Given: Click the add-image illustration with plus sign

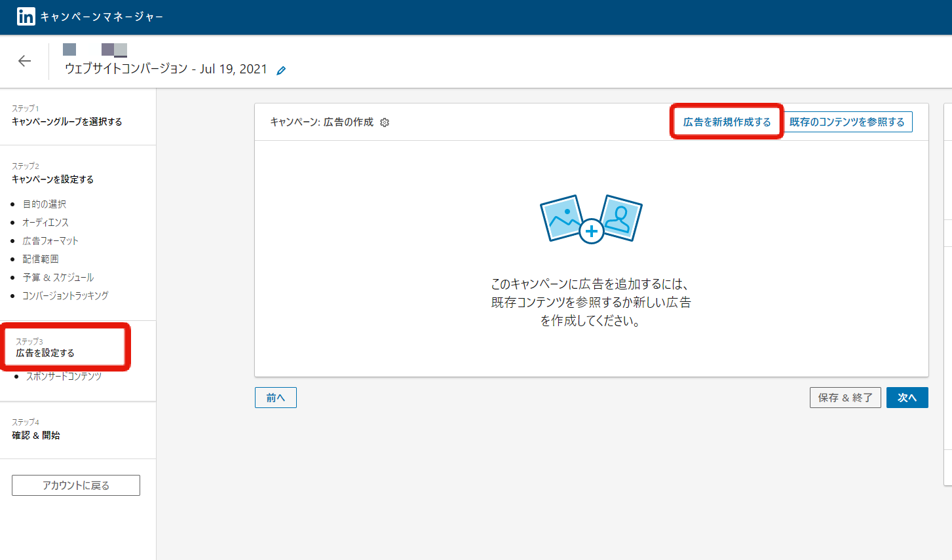Looking at the screenshot, I should 591,219.
